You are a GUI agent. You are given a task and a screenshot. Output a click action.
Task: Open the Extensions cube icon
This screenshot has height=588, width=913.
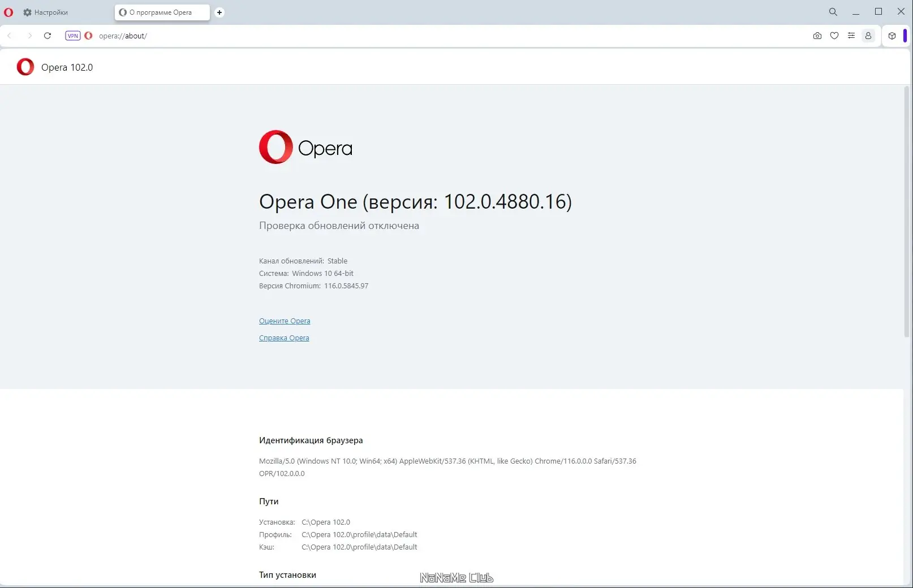[892, 36]
